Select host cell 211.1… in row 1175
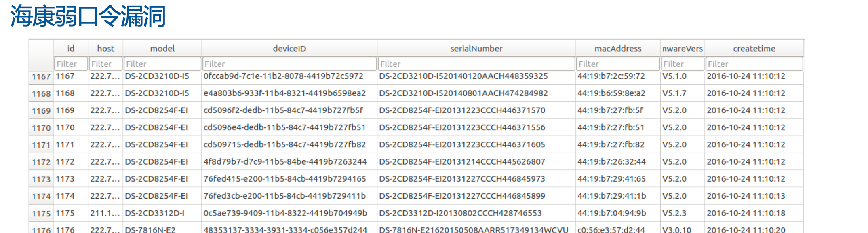The image size is (868, 233). pyautogui.click(x=105, y=213)
